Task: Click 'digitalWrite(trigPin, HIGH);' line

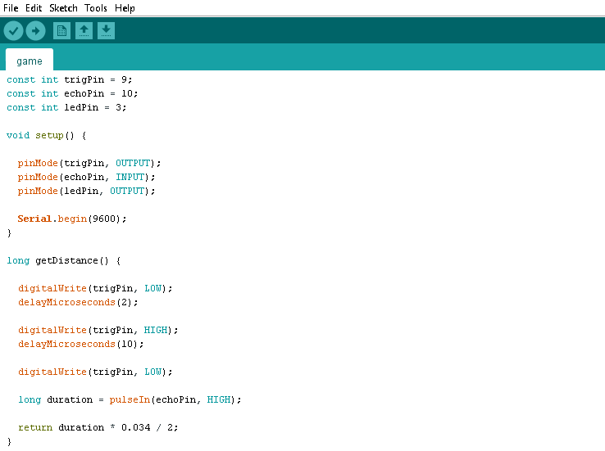Action: [98, 330]
